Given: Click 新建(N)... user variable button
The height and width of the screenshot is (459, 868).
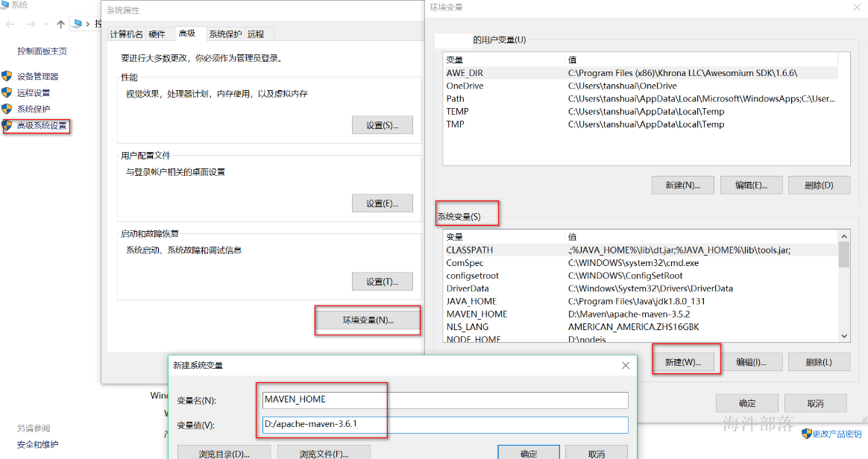Looking at the screenshot, I should pos(682,186).
